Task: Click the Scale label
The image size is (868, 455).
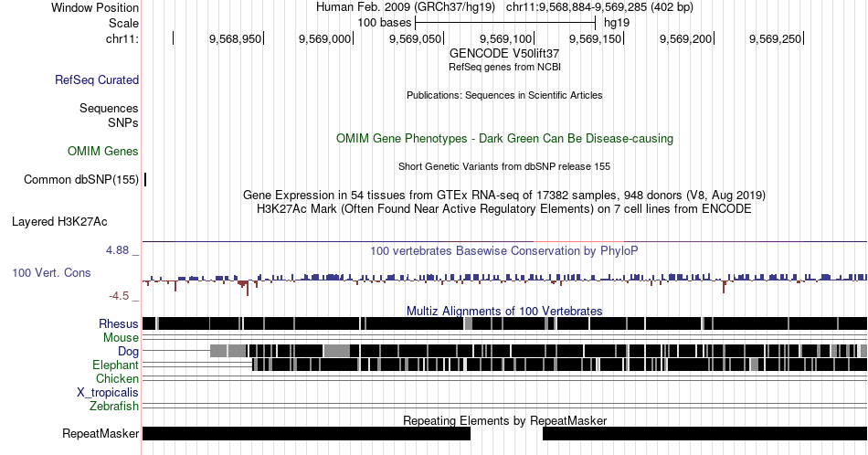Action: click(x=123, y=23)
